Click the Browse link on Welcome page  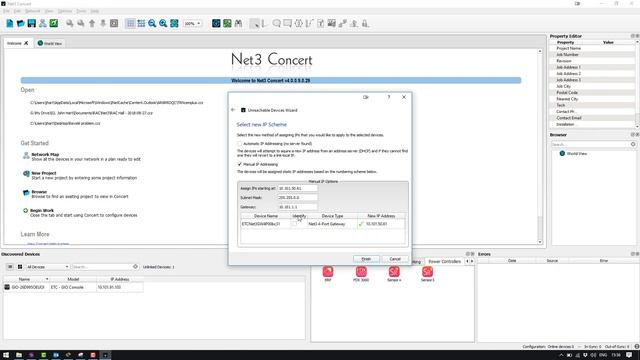(39, 192)
